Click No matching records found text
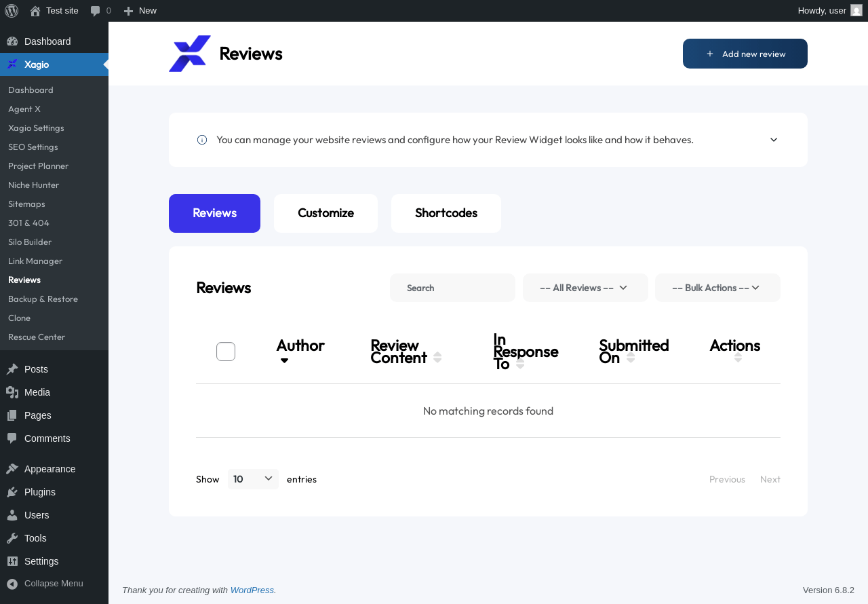This screenshot has width=868, height=604. click(488, 411)
